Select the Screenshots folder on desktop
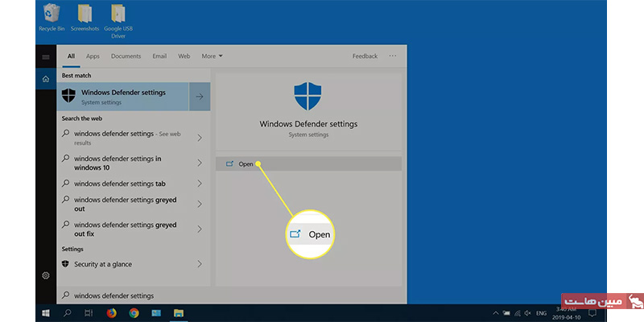644x322 pixels. coord(85,17)
